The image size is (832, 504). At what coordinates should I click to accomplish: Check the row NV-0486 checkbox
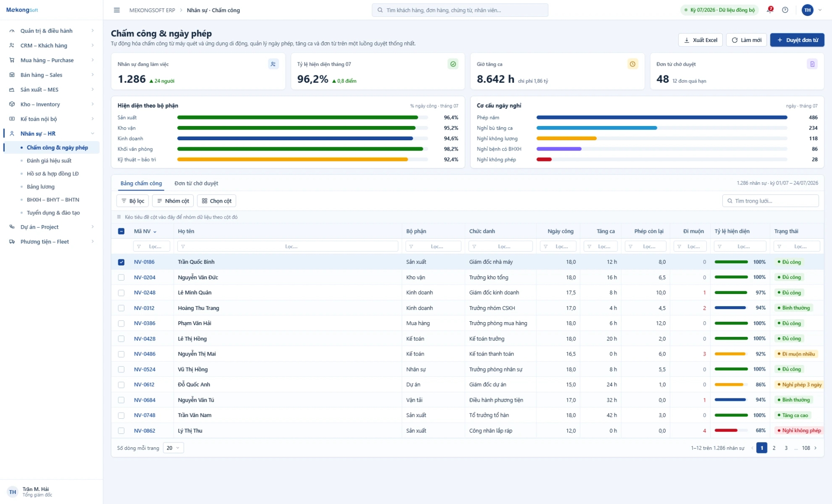coord(121,354)
